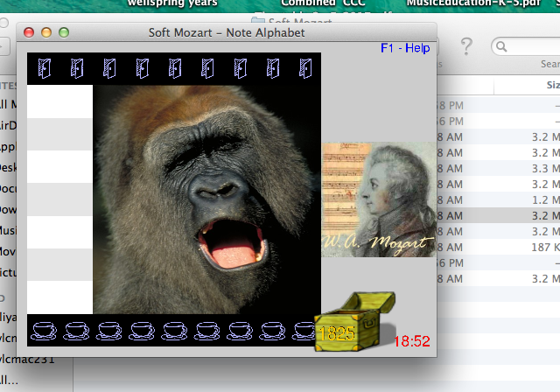Click the gorilla picture

pos(206,199)
